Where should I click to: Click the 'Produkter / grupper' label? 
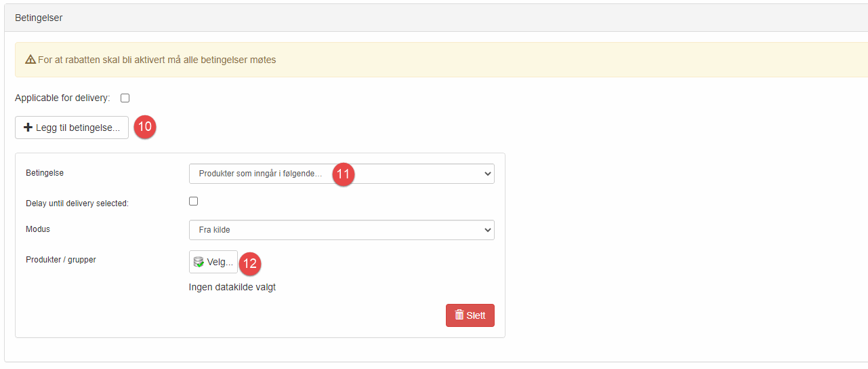point(61,260)
